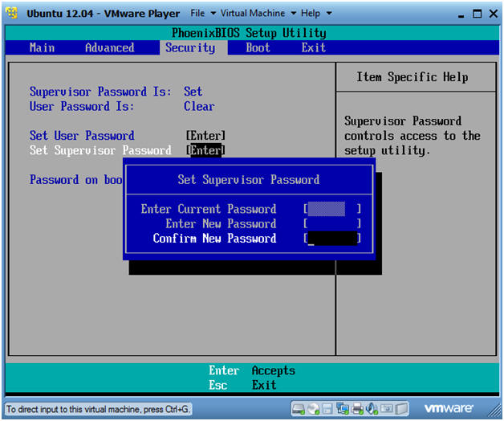Expand the Help dropdown arrow
This screenshot has height=421, width=504.
[329, 14]
